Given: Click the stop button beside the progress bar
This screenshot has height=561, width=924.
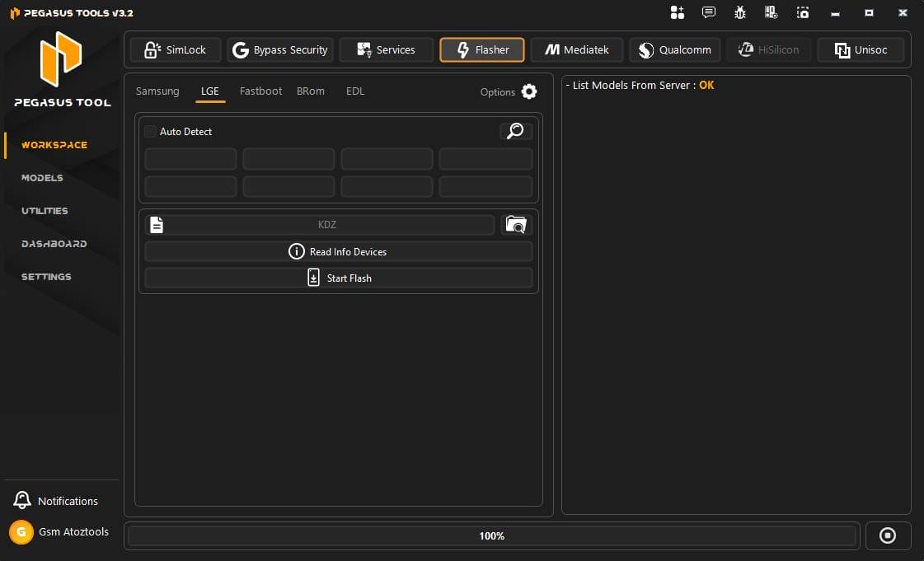Looking at the screenshot, I should click(888, 535).
